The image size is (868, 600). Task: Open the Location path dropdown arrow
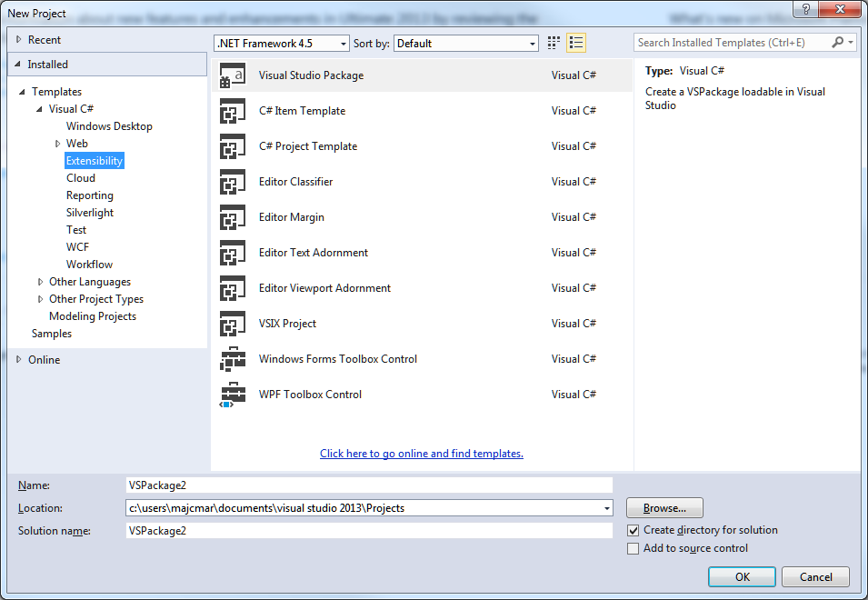click(x=607, y=508)
